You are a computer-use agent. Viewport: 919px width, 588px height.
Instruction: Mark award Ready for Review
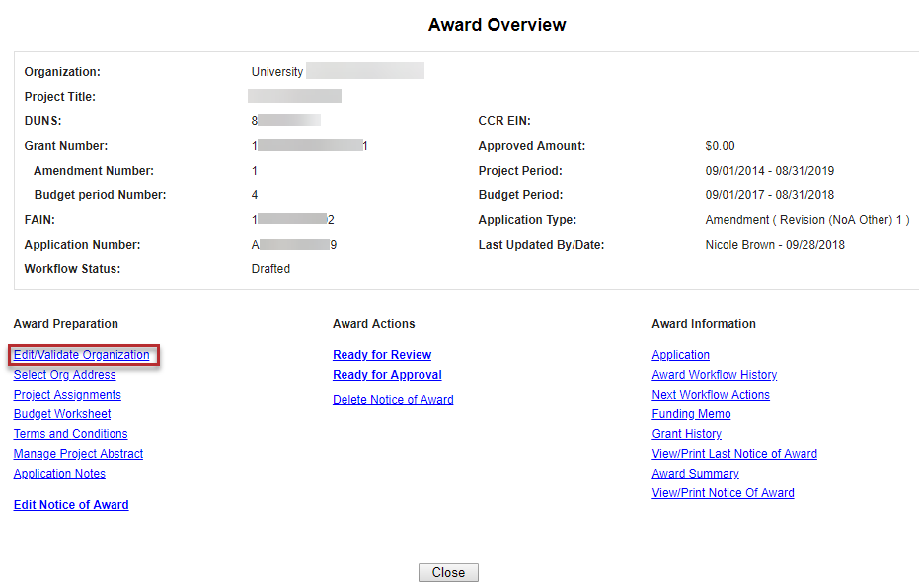382,355
